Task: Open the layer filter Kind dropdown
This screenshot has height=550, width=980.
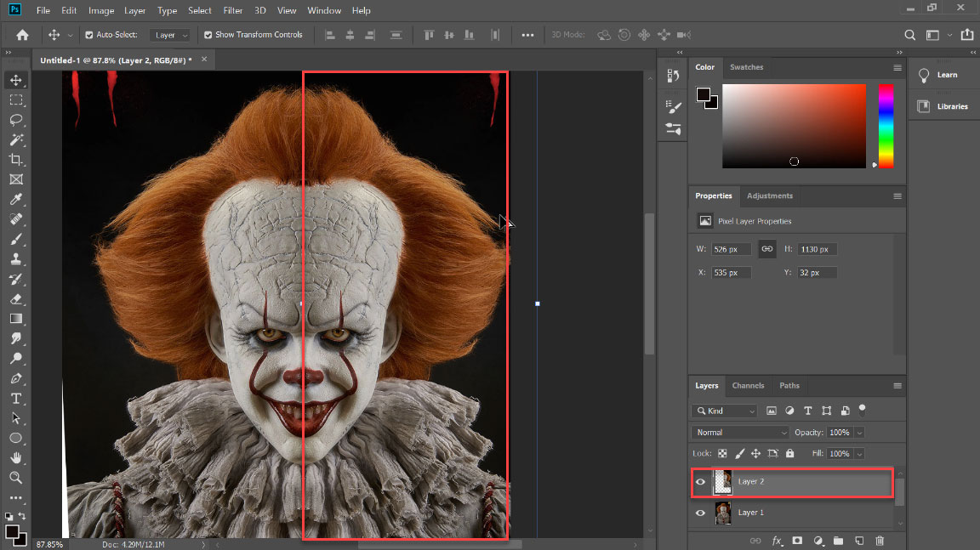Action: [x=725, y=411]
